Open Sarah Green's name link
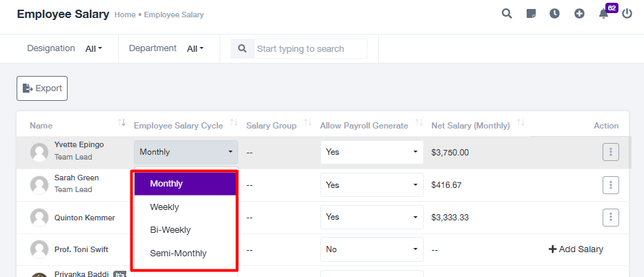 tap(77, 178)
